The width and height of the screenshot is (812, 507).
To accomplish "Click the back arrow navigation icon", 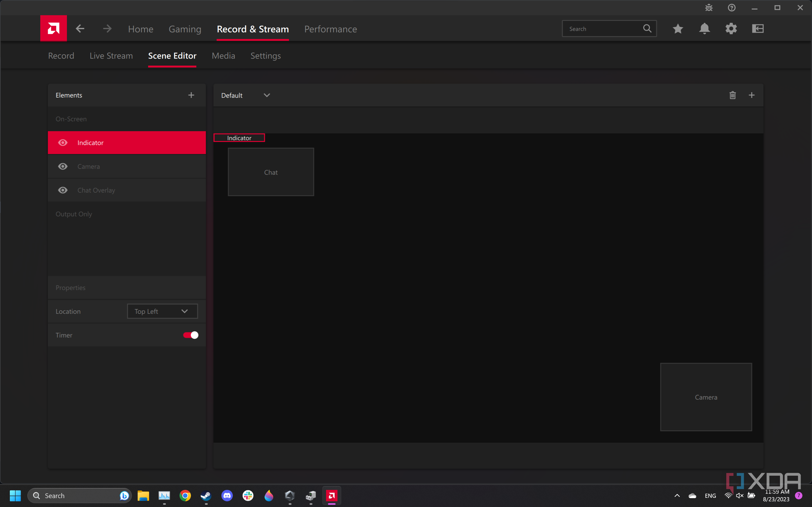I will pyautogui.click(x=80, y=29).
